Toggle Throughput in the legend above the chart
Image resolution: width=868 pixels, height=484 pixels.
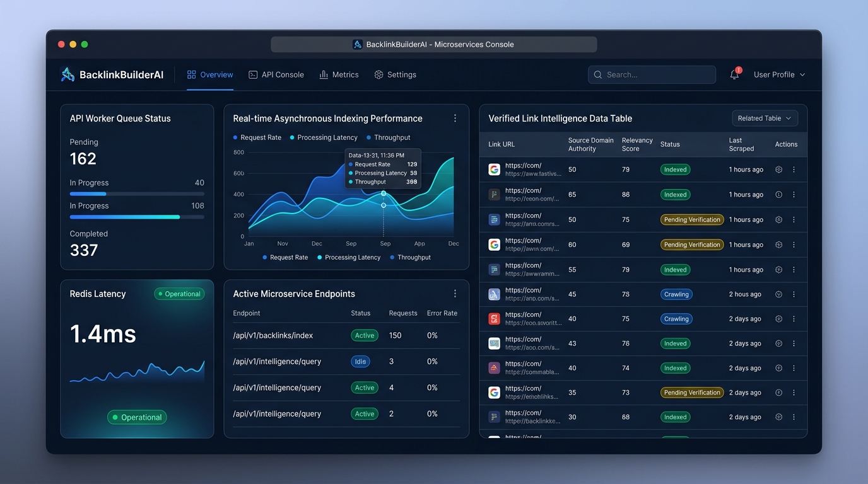389,137
